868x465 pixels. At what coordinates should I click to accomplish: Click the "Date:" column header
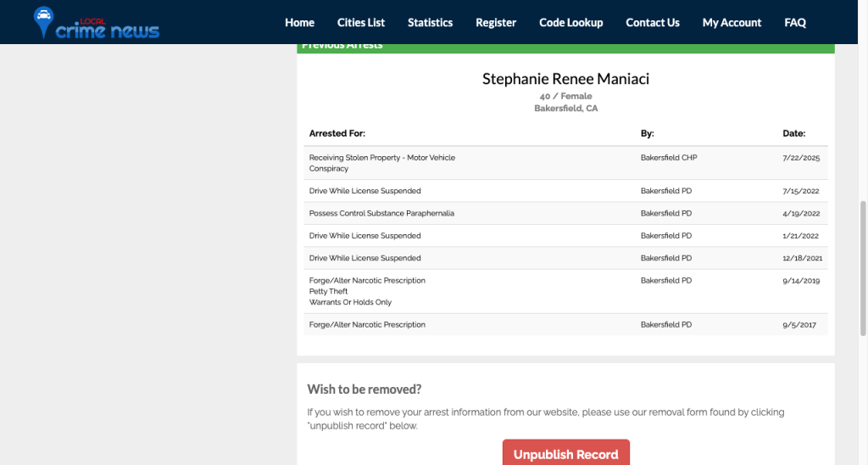pos(793,134)
